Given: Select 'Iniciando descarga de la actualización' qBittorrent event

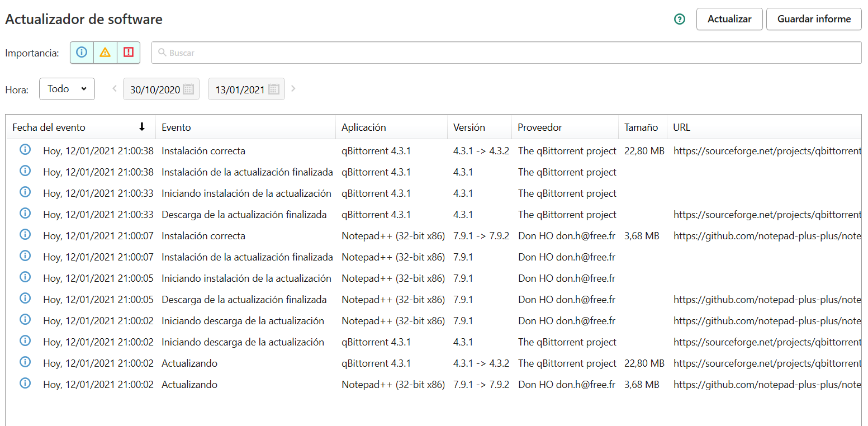Looking at the screenshot, I should point(243,342).
